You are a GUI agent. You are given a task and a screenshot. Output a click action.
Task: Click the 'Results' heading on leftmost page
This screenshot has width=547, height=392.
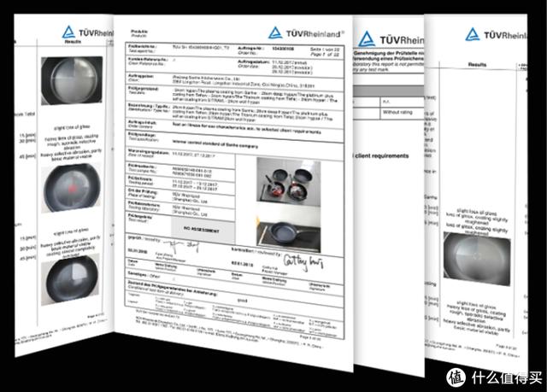pos(73,42)
